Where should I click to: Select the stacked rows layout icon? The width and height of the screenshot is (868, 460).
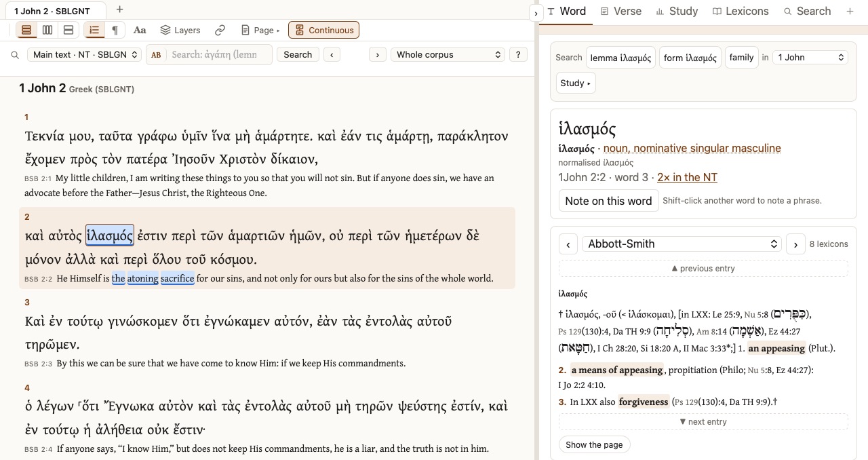26,30
